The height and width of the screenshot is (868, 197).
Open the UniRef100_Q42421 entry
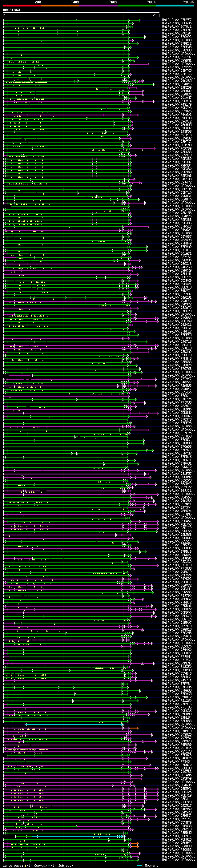click(177, 325)
